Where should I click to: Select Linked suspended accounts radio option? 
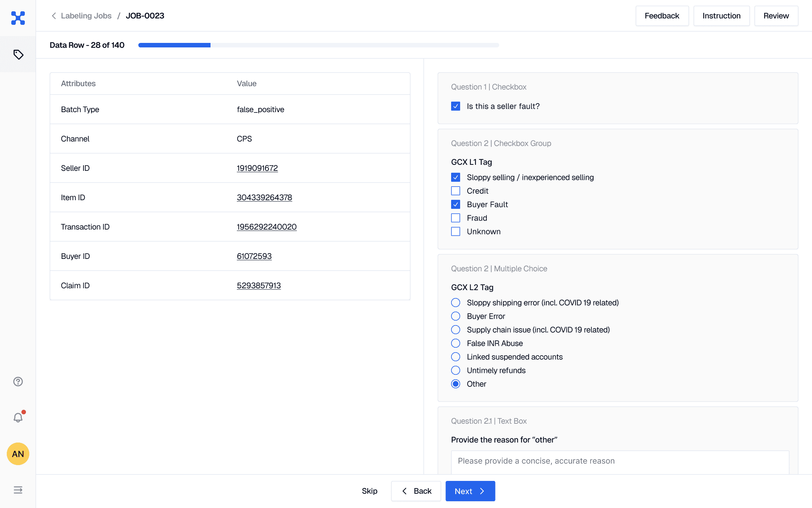point(456,357)
